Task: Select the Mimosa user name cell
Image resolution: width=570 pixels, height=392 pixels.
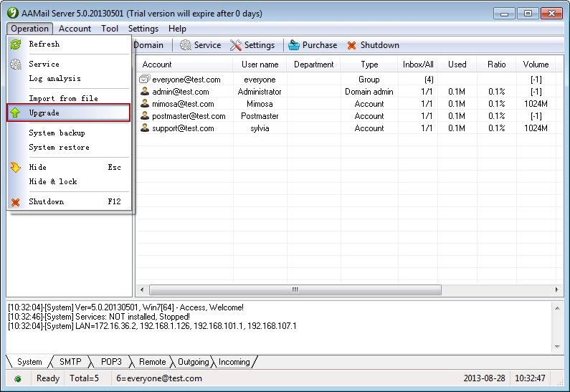Action: (260, 104)
